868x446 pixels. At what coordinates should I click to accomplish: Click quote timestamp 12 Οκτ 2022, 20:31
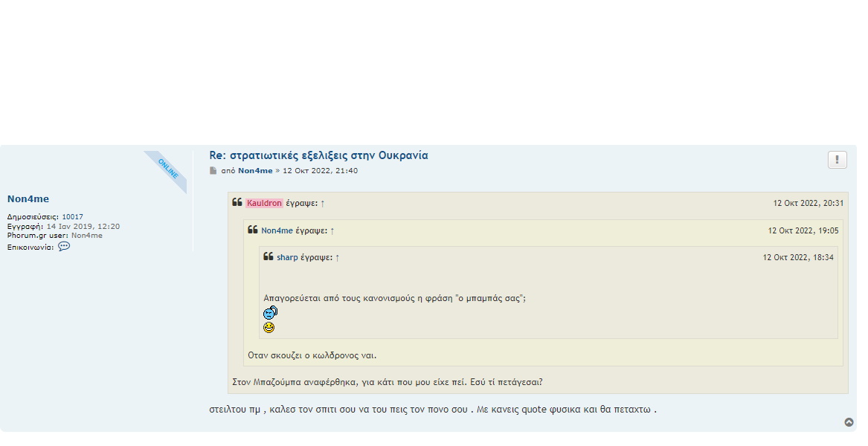click(x=808, y=203)
